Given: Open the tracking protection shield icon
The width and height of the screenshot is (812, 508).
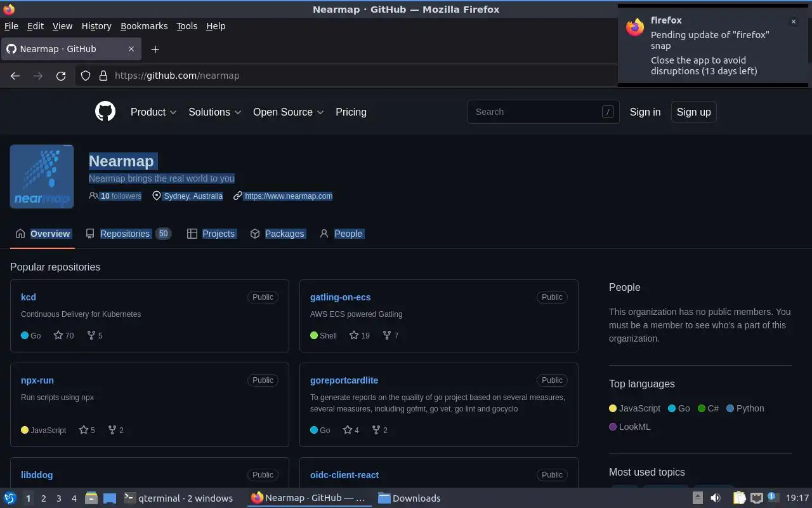Looking at the screenshot, I should (x=86, y=76).
